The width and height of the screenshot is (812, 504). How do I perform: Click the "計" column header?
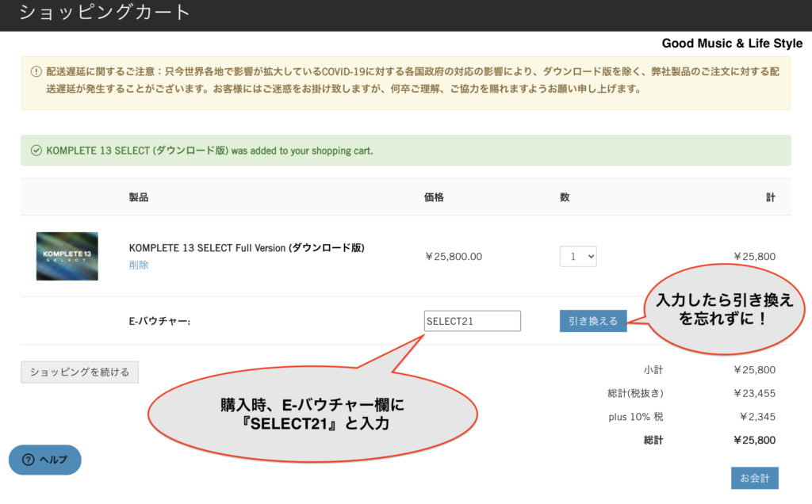coord(771,197)
